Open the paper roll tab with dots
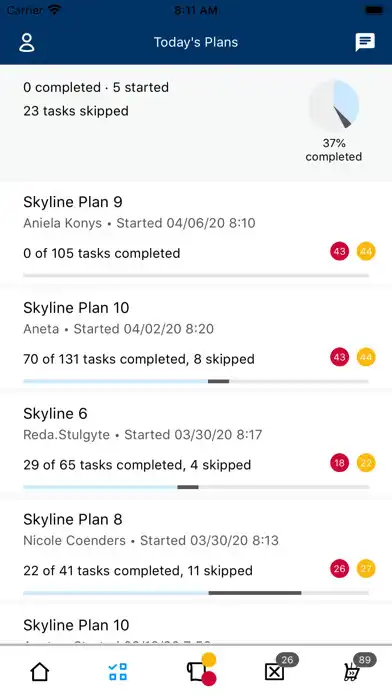This screenshot has height=696, width=392. (x=201, y=670)
